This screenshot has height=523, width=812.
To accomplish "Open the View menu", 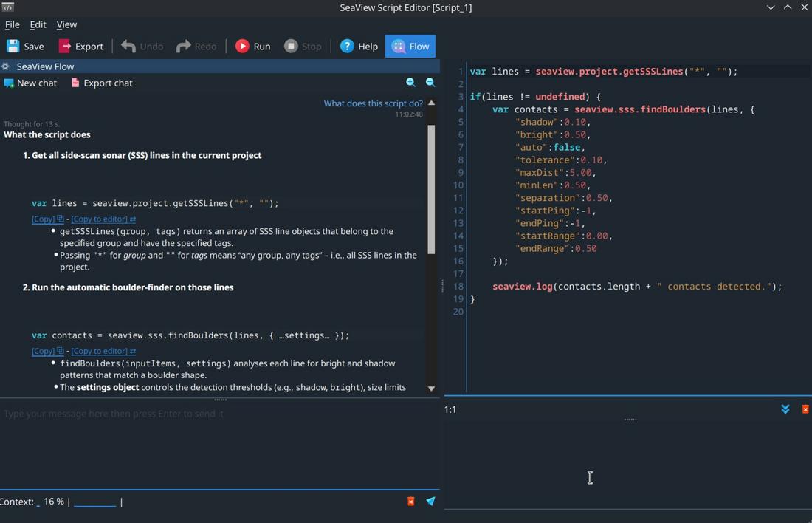I will 66,24.
